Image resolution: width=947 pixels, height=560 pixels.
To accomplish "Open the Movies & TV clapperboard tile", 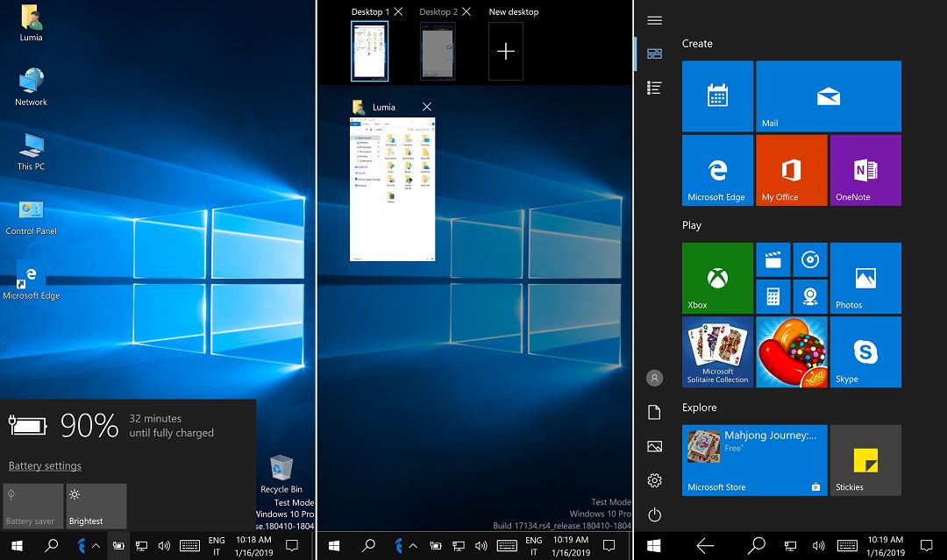I will point(773,260).
